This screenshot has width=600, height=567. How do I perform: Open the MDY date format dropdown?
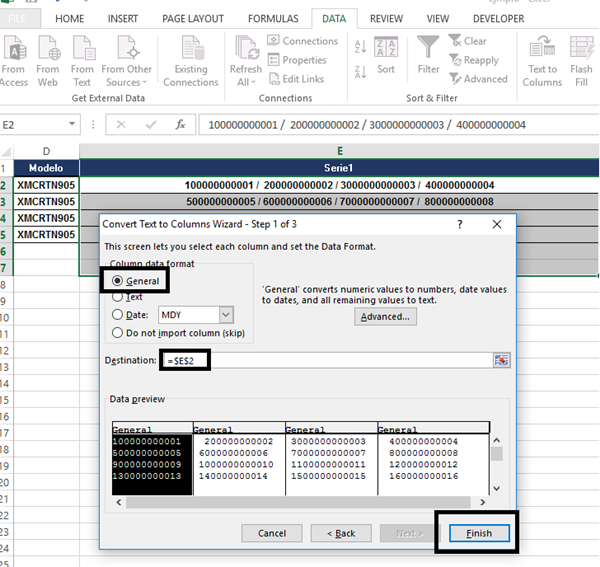pyautogui.click(x=225, y=315)
